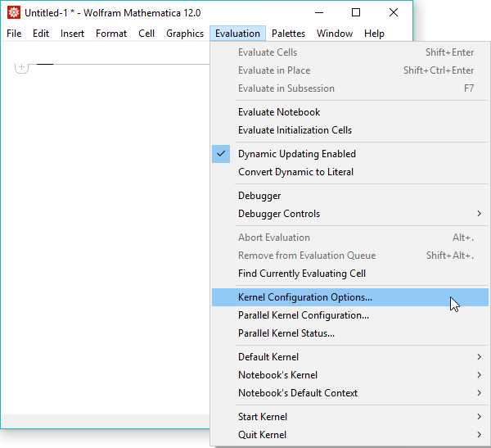Expand Notebook's Kernel submenu
This screenshot has height=448, width=491.
click(x=350, y=375)
